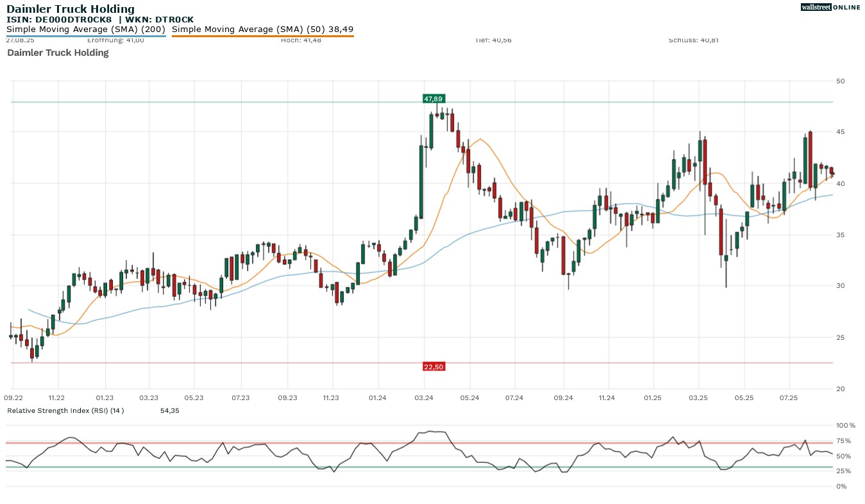Click the y-axis label 25
865x504 pixels.
click(x=840, y=337)
